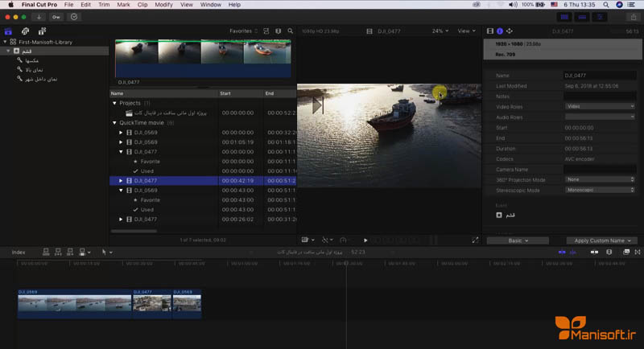Toggle the Browser panel visibility button
The width and height of the screenshot is (644, 349).
tap(565, 17)
